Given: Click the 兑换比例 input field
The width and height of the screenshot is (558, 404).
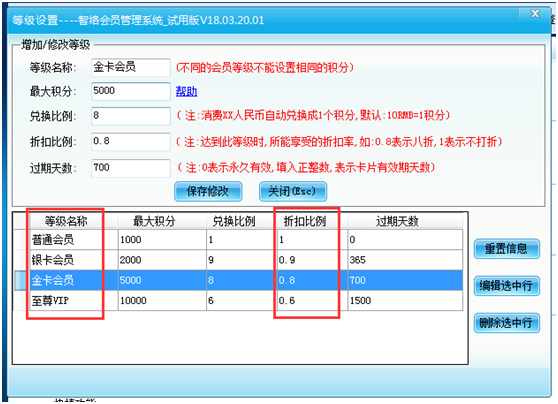Looking at the screenshot, I should coord(131,116).
